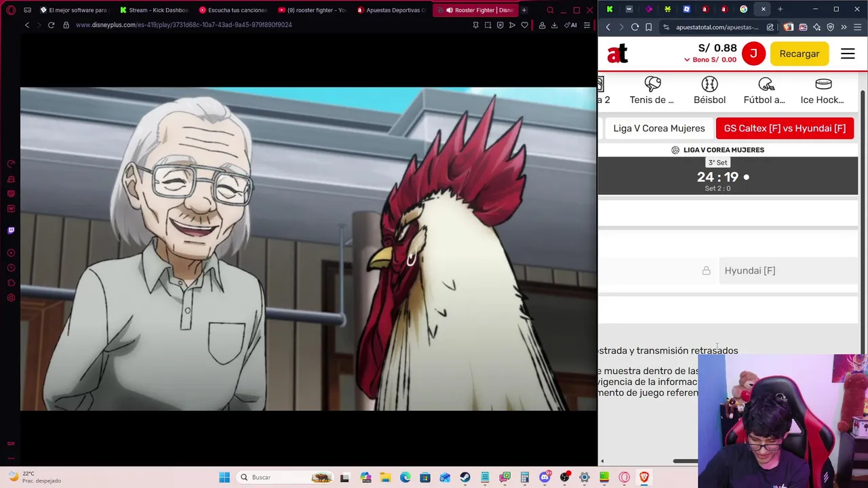Viewport: 868px width, 488px height.
Task: Open the Apuesta Total hamburger menu
Action: pos(848,54)
